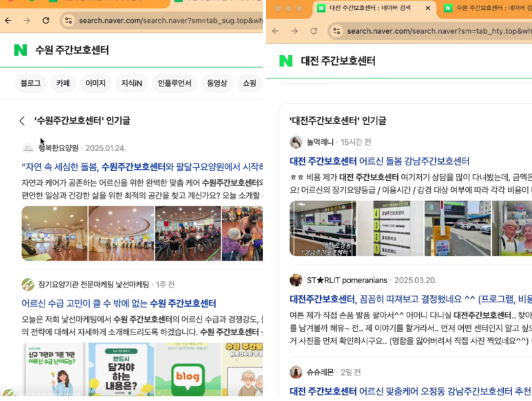Click the address bar URL in the right window

439,31
